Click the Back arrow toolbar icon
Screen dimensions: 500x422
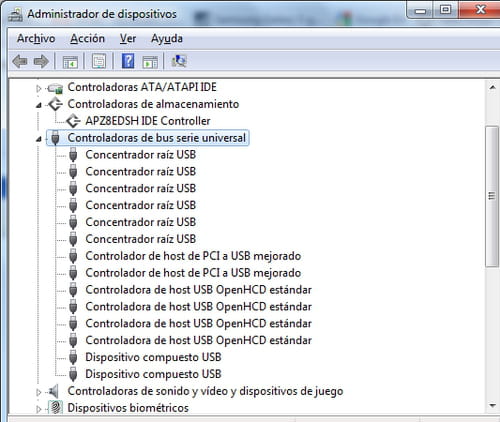coord(20,61)
